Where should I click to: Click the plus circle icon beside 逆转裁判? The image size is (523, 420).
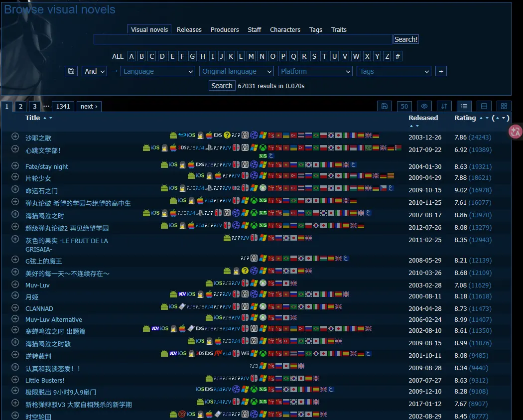[x=15, y=355]
